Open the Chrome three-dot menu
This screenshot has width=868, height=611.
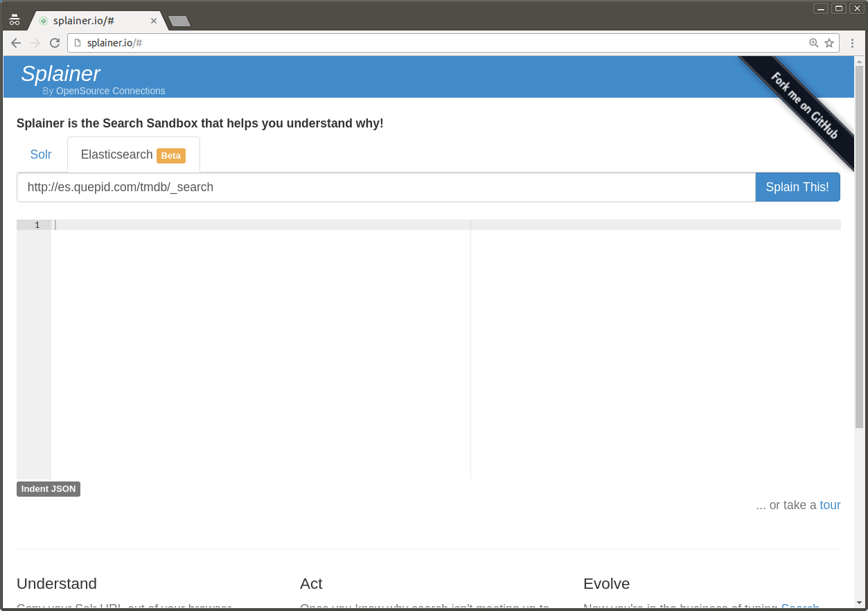coord(852,43)
